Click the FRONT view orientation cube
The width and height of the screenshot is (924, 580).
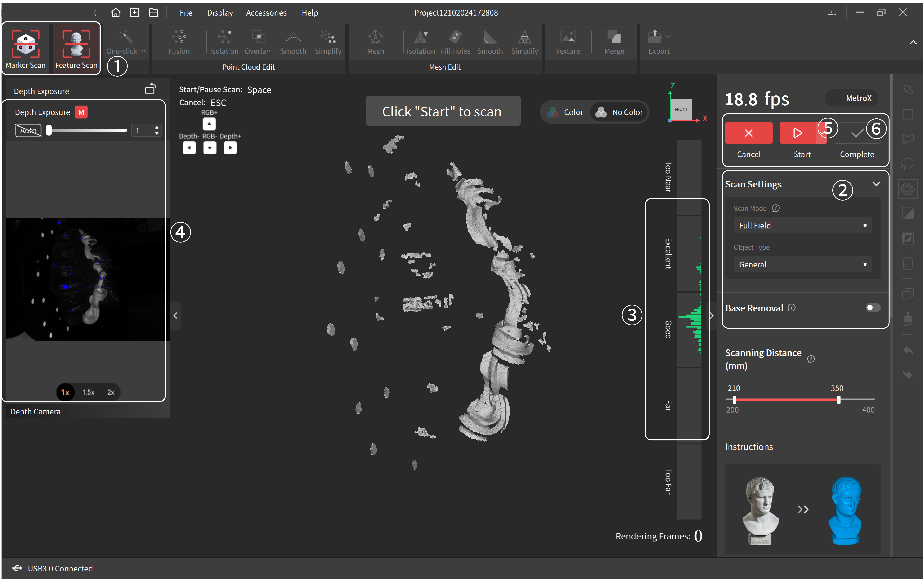tap(681, 109)
